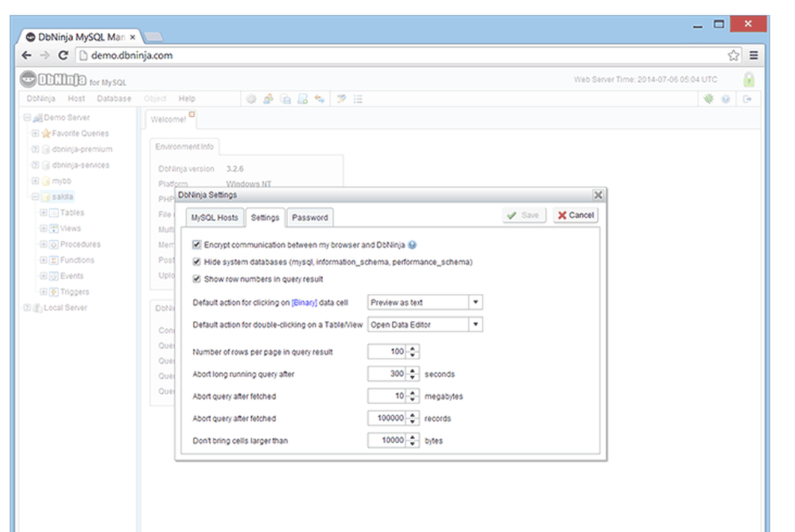
Task: Click the help icon beside Encrypt communication
Action: (x=412, y=245)
